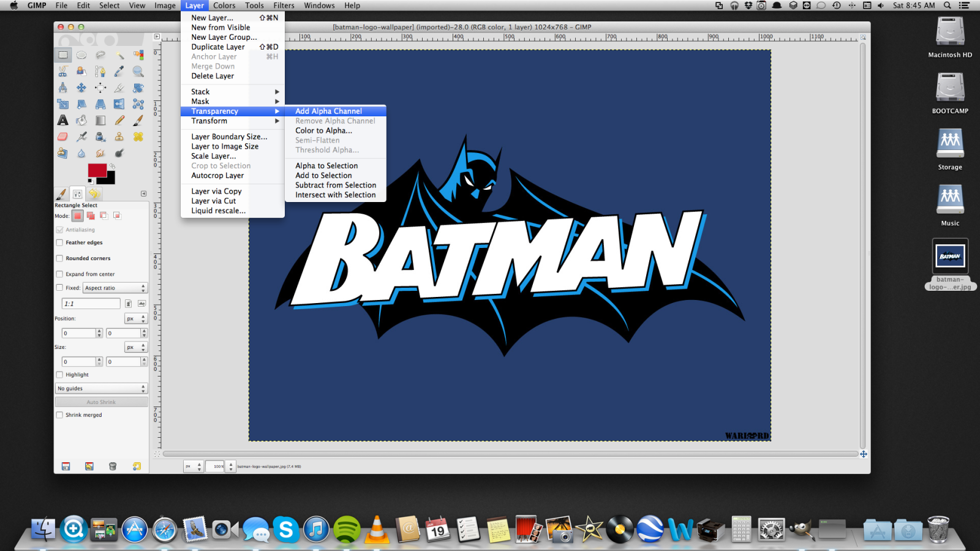Pick the Text tool in toolbox

pos(62,121)
